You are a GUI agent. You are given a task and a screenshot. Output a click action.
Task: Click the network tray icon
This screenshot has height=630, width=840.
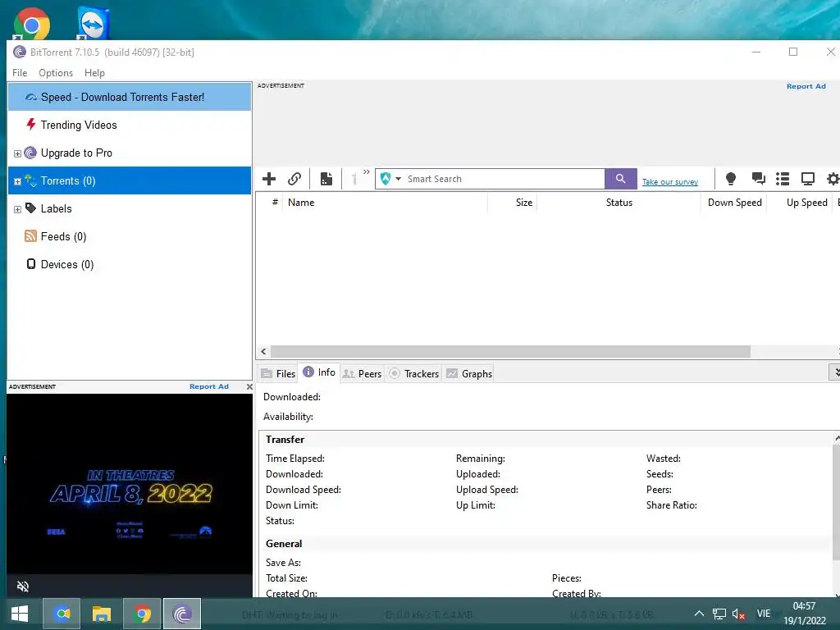719,614
